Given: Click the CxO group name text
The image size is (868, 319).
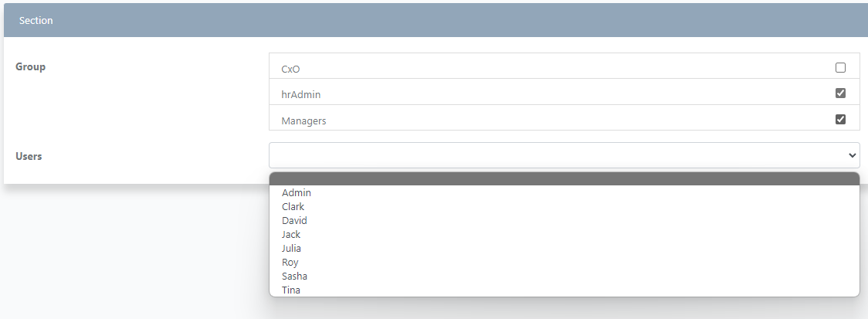Looking at the screenshot, I should [290, 69].
